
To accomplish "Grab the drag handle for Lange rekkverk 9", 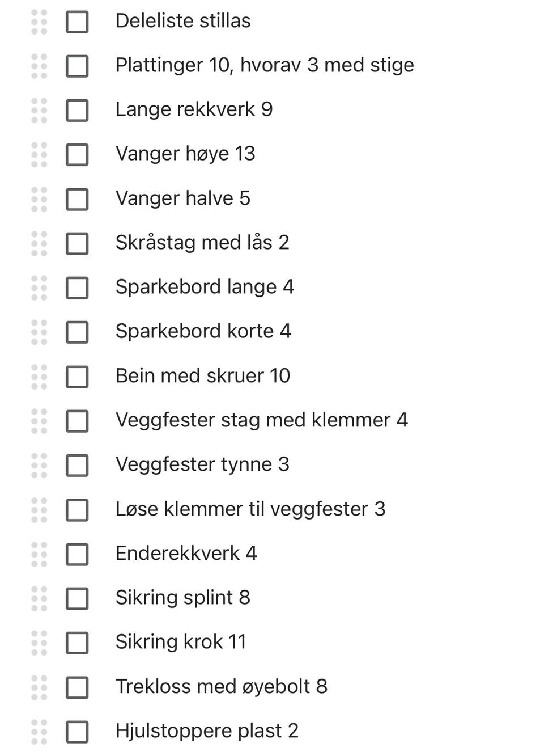I will pos(39,110).
